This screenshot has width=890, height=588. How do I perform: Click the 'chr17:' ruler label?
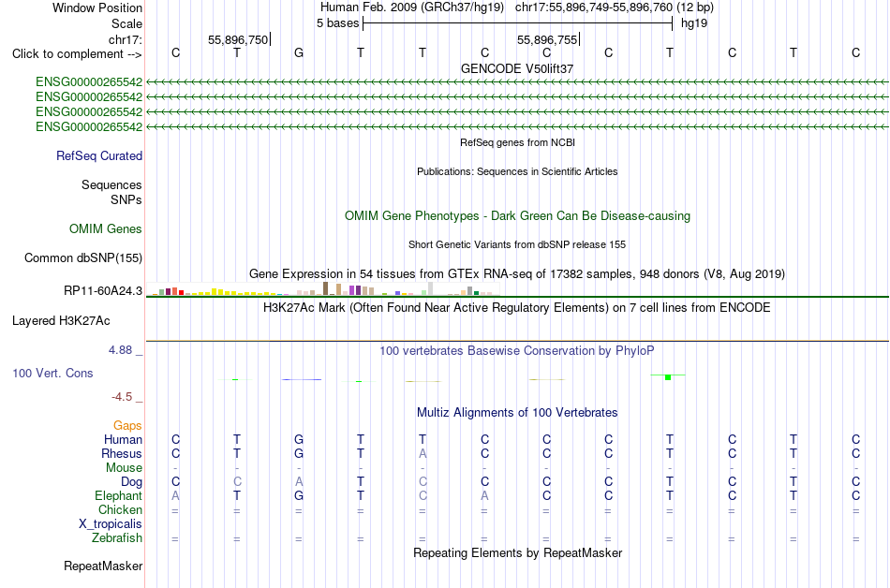tap(126, 39)
